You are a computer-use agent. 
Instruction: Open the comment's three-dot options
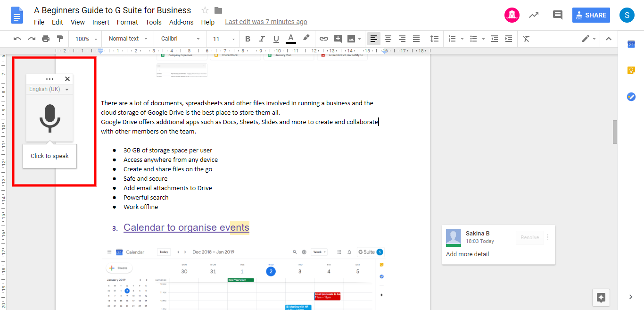tap(548, 237)
